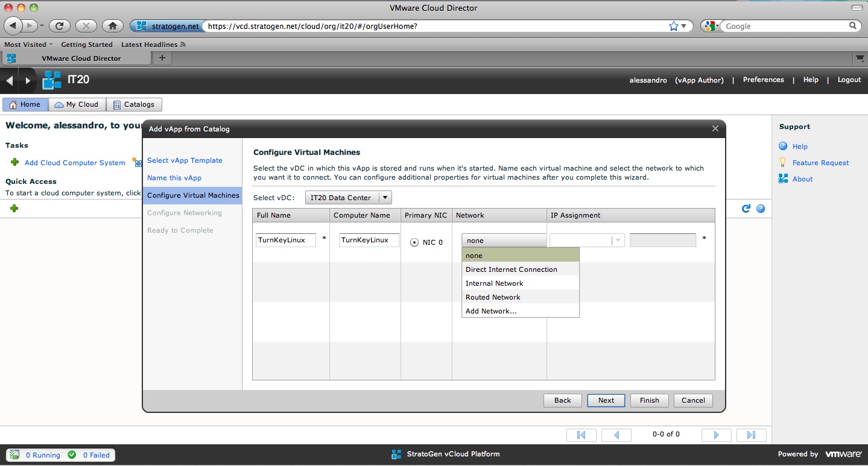Screen dimensions: 868x466
Task: Bookmark the page with the star icon
Action: pos(674,26)
